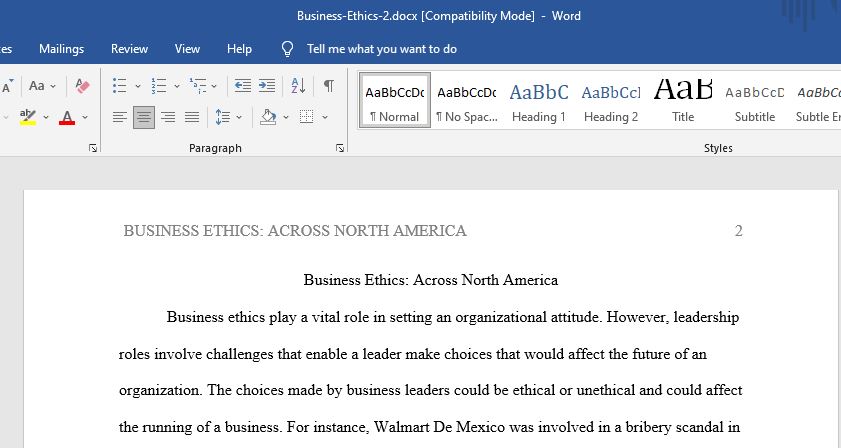Switch to the Mailings tab
The height and width of the screenshot is (448, 841).
coord(62,49)
